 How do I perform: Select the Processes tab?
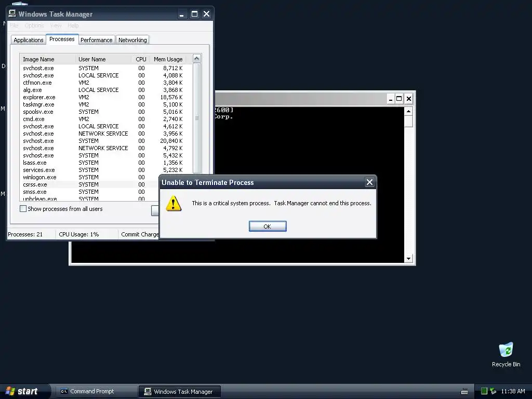pyautogui.click(x=62, y=39)
